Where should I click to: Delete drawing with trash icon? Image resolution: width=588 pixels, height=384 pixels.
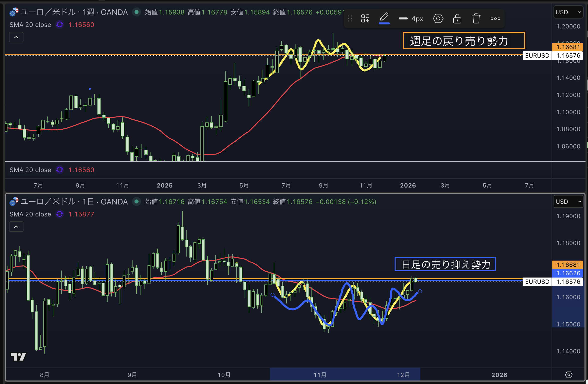476,18
